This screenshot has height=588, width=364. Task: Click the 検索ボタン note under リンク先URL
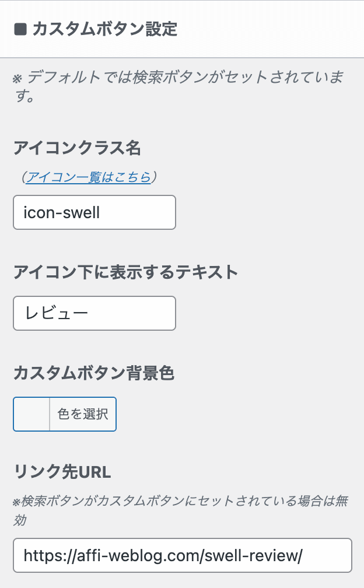pos(175,501)
